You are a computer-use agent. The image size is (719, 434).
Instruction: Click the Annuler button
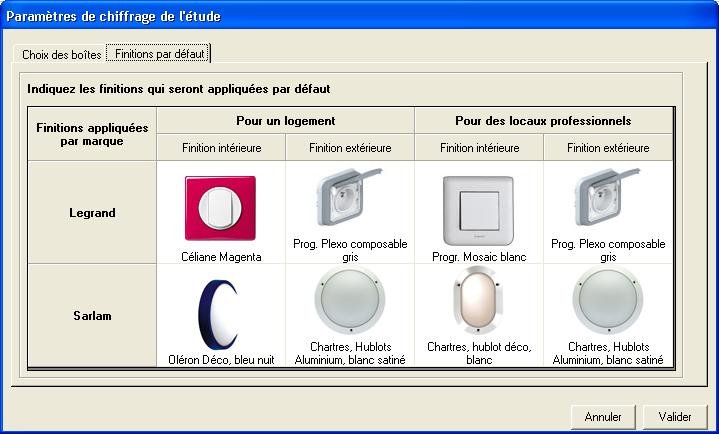[603, 417]
